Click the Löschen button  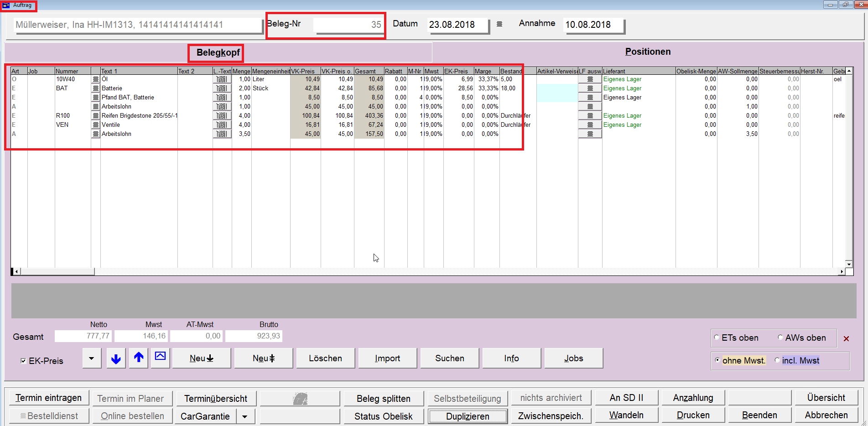pos(326,358)
